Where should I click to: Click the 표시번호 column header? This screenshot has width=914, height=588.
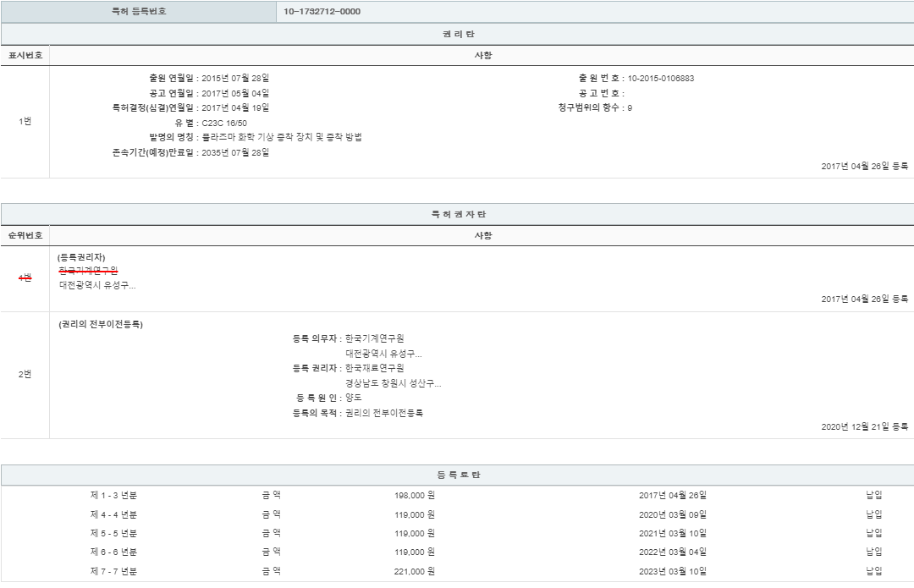point(25,56)
